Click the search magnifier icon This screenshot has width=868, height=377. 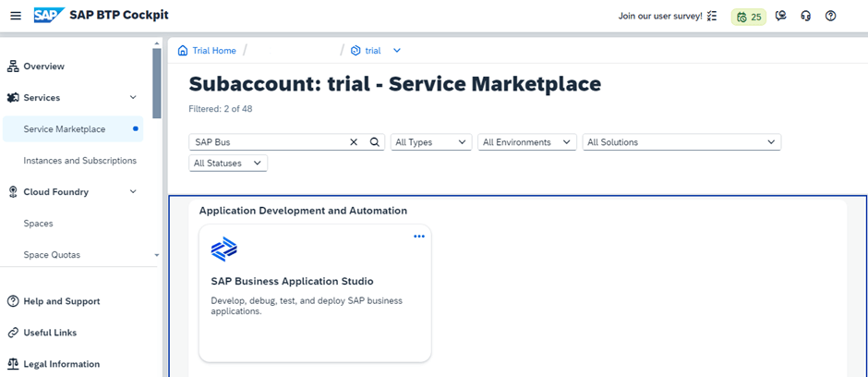(x=374, y=142)
